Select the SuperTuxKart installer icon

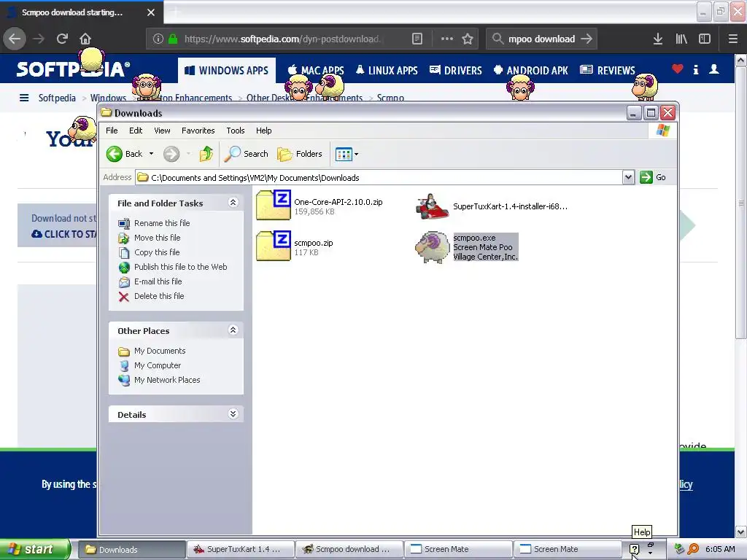tap(432, 206)
